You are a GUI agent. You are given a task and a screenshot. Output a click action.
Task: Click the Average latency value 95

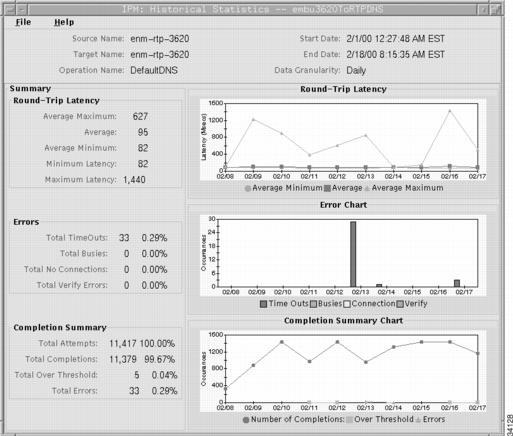pos(143,132)
